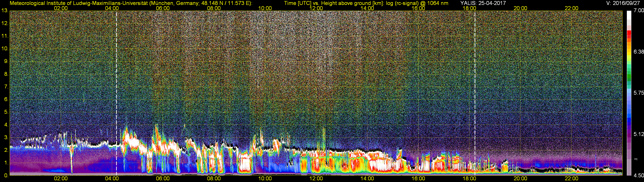Click the 08:00 label on the lower time axis
Screen dimensions: 644x182
(214, 179)
